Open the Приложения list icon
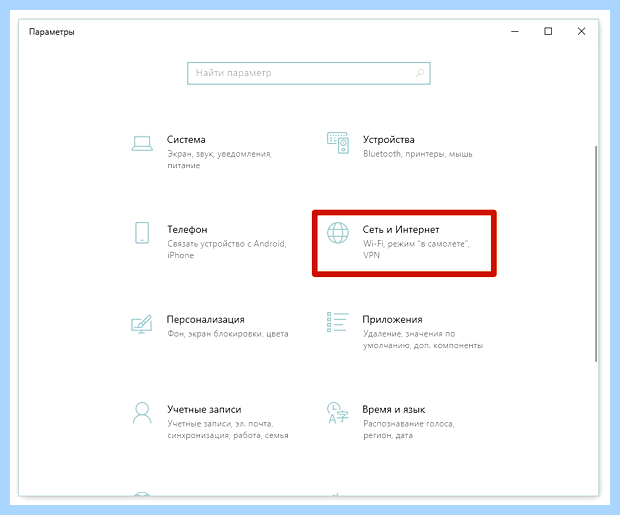The width and height of the screenshot is (620, 515). pyautogui.click(x=338, y=322)
